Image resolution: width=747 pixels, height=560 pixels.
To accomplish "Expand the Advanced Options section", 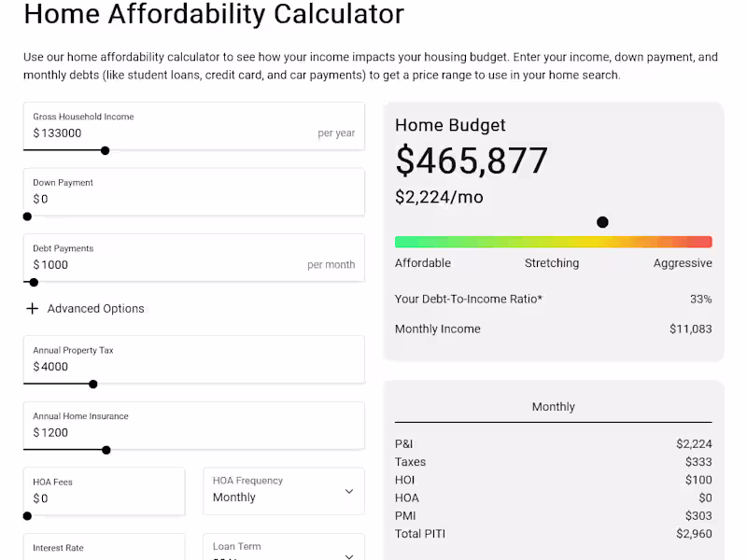I will coord(97,308).
